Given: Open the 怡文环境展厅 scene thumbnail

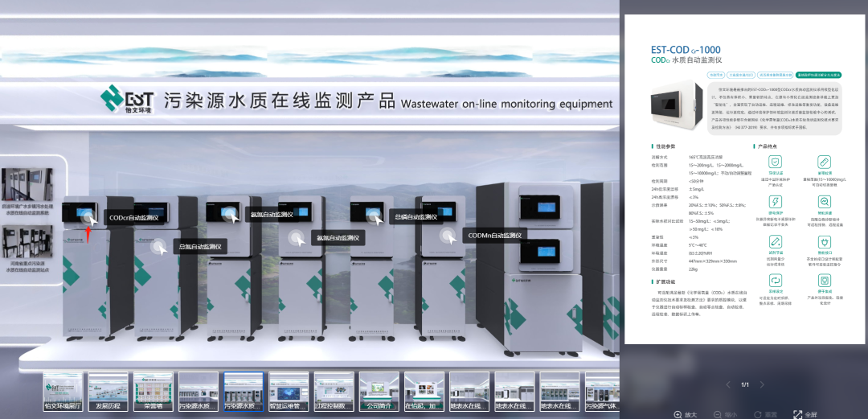Looking at the screenshot, I should [63, 392].
